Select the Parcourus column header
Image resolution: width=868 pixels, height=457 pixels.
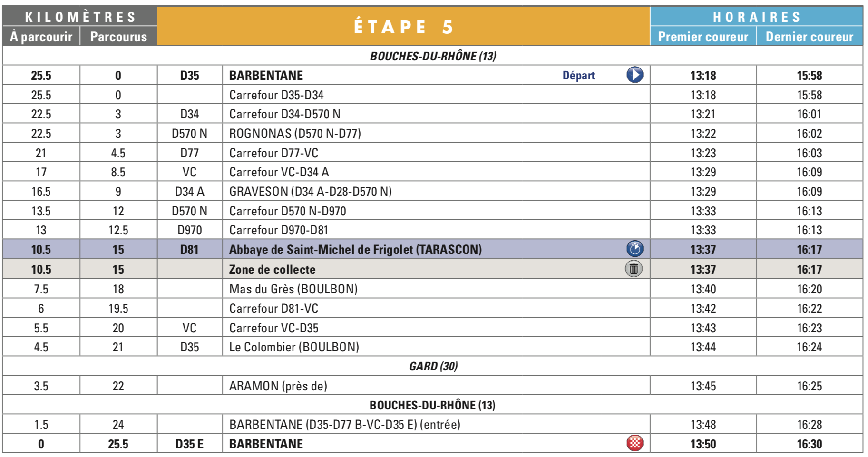coord(118,37)
